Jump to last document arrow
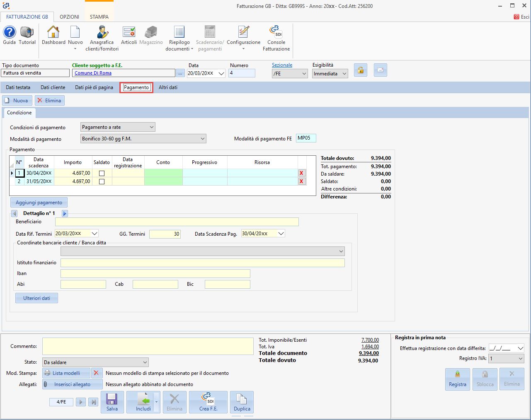The height and width of the screenshot is (420, 531). tap(94, 402)
